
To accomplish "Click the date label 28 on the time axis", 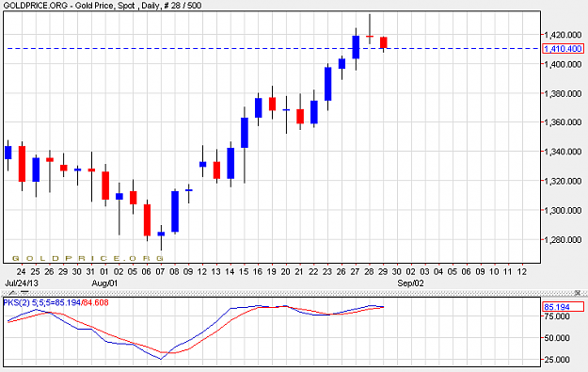I will coord(369,272).
